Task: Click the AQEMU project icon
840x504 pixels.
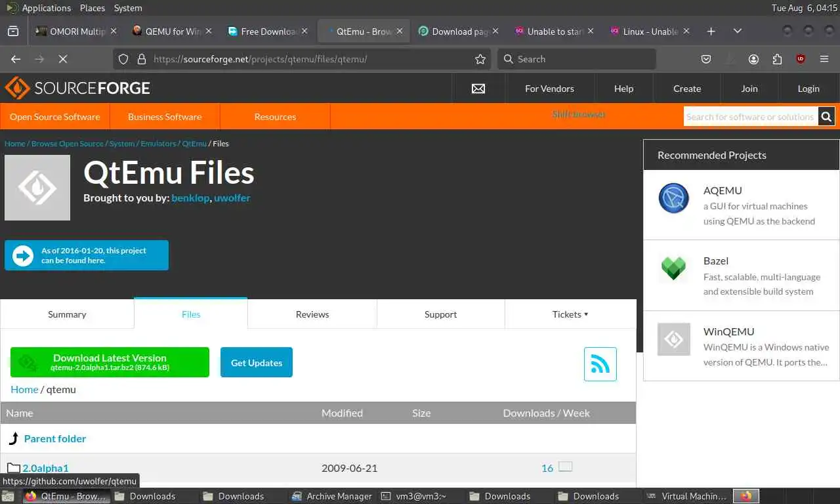Action: click(674, 198)
